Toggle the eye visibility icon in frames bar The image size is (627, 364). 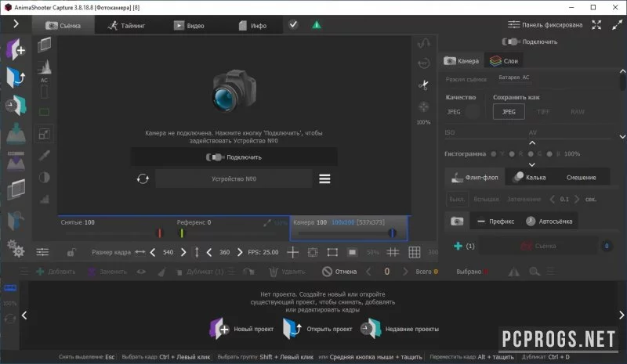click(x=141, y=272)
